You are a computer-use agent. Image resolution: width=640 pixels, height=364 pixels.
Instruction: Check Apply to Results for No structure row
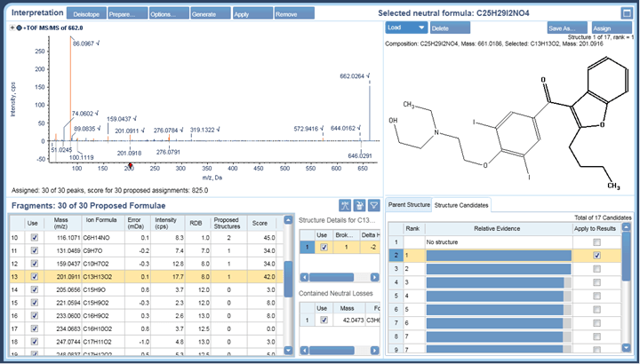[597, 242]
